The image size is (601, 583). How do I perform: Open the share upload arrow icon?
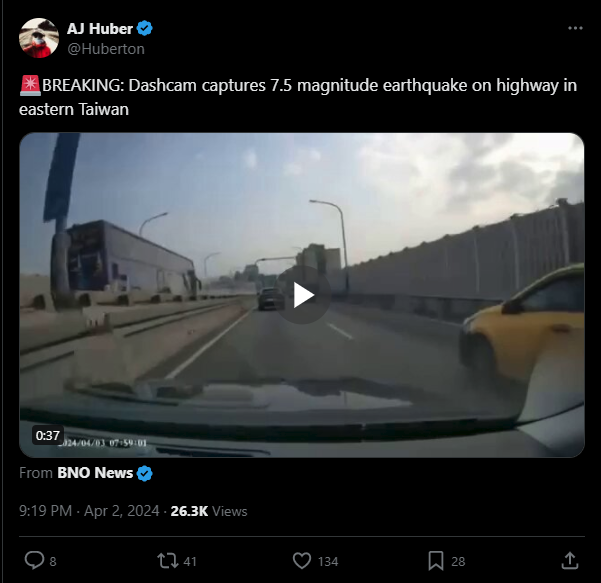click(x=570, y=561)
